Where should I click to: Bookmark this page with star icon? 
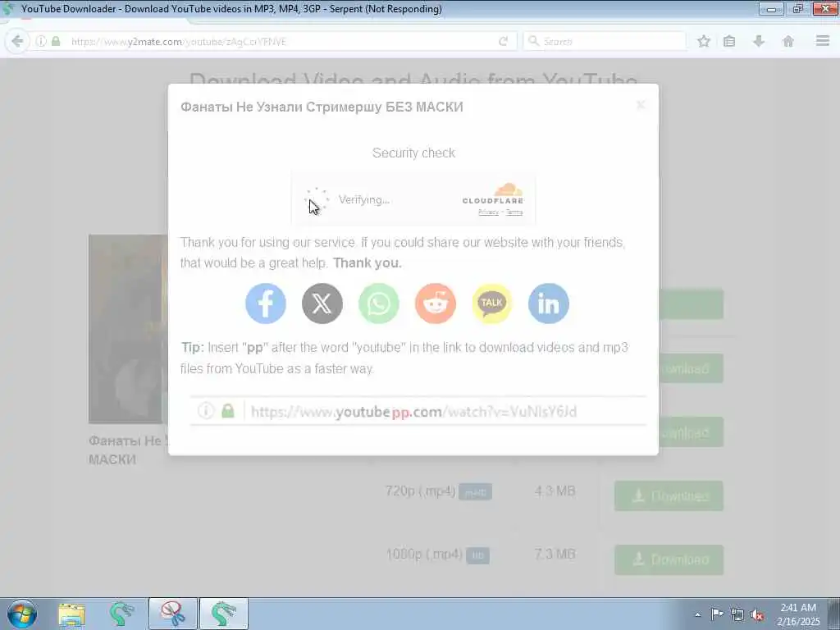click(x=703, y=41)
